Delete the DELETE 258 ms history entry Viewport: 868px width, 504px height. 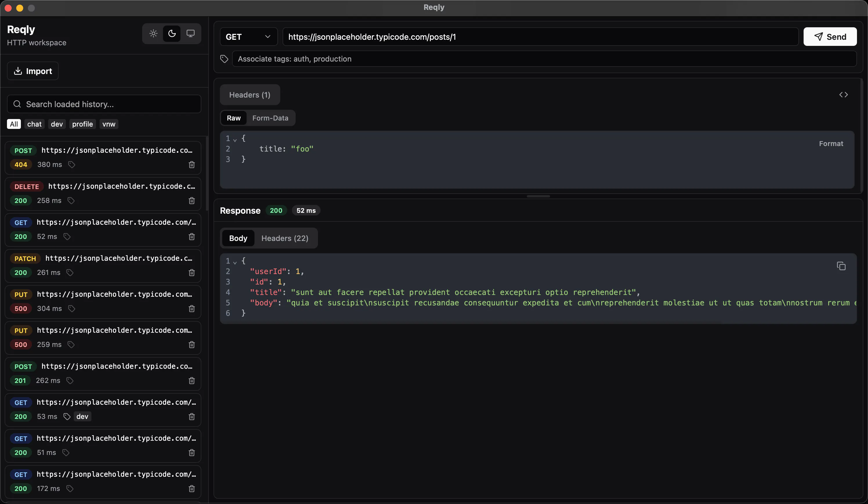click(x=192, y=201)
